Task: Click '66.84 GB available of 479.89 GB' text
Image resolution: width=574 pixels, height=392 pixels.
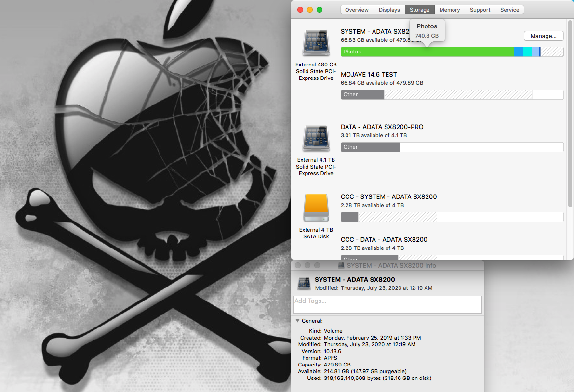Action: (x=382, y=83)
